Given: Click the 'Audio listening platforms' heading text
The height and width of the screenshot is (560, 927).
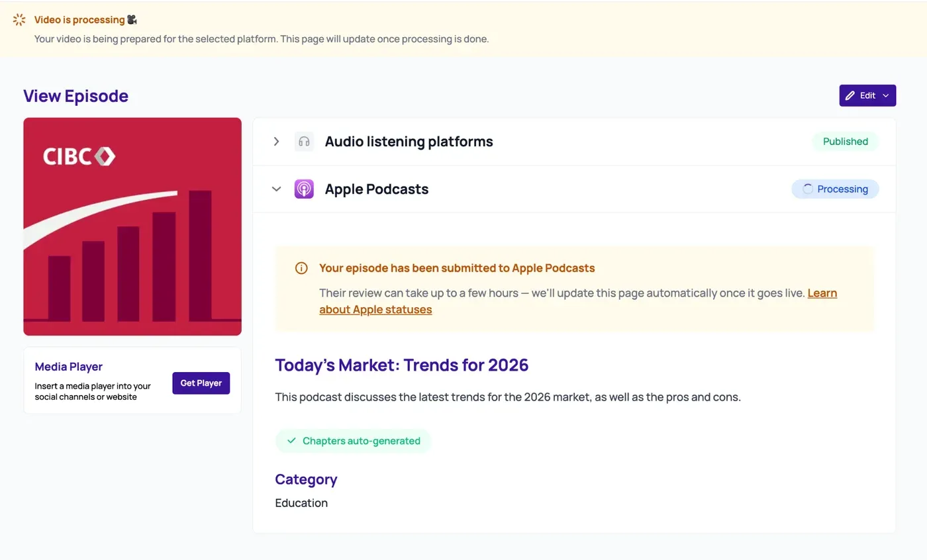Looking at the screenshot, I should point(409,142).
